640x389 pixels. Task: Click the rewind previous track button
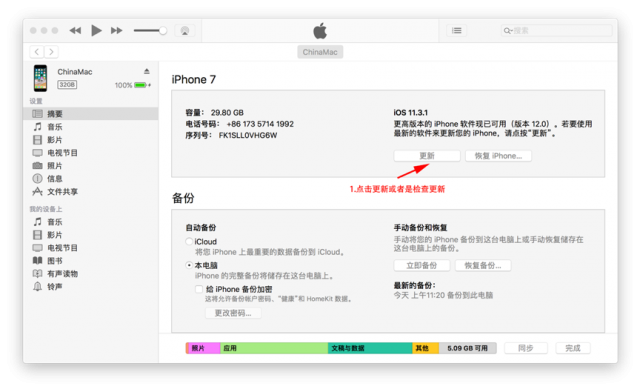pyautogui.click(x=75, y=31)
